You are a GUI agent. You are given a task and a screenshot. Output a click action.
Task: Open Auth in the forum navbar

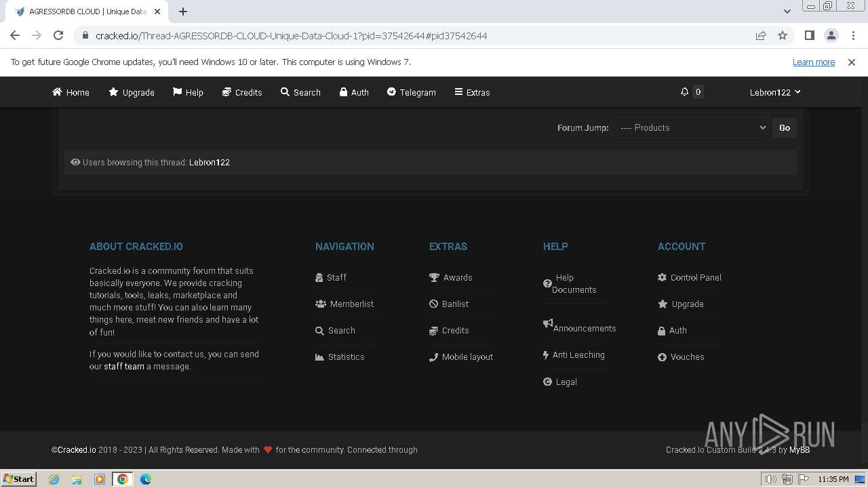tap(354, 92)
